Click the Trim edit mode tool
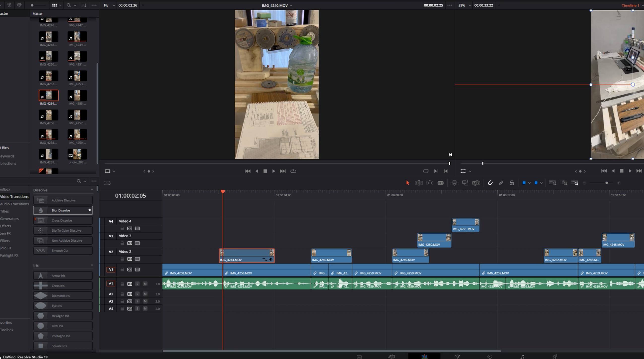The width and height of the screenshot is (644, 359). [x=419, y=183]
